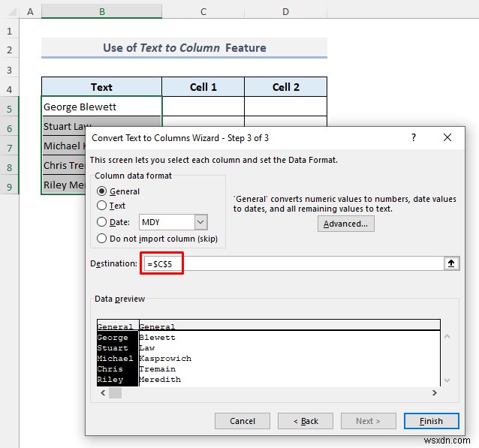Select row 3 header

(10, 70)
